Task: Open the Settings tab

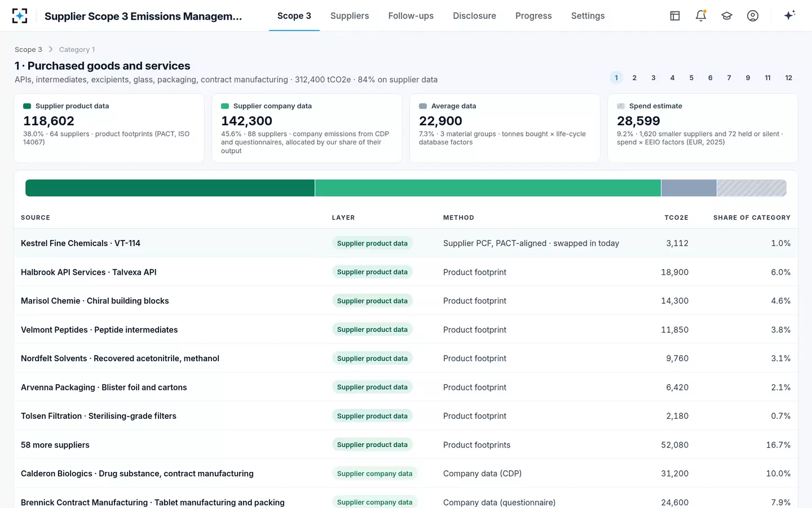Action: click(x=588, y=16)
